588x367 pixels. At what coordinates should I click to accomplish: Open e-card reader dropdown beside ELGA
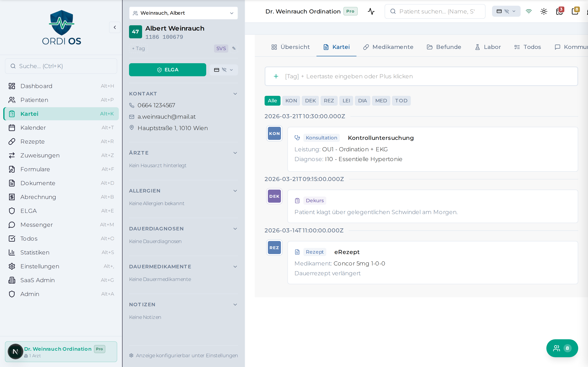pyautogui.click(x=224, y=70)
